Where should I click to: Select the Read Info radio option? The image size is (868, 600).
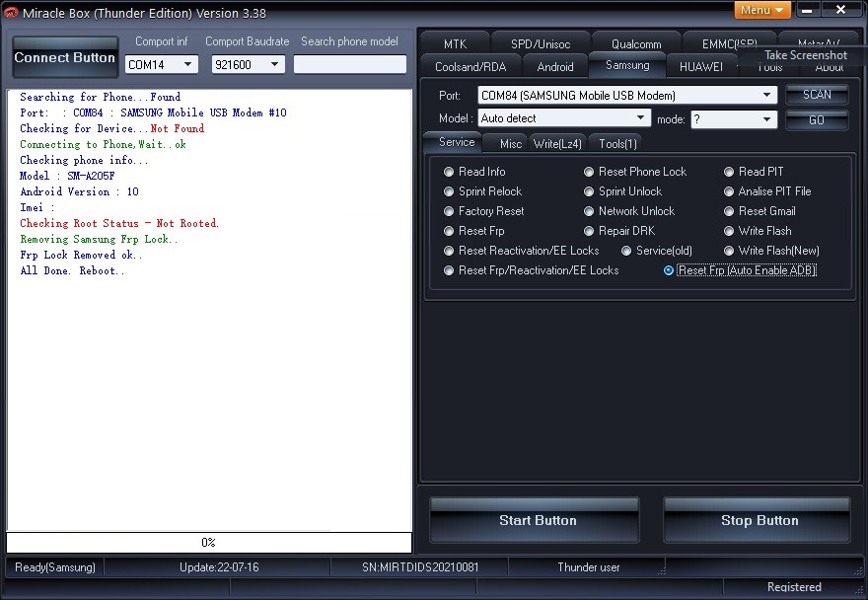pos(474,172)
